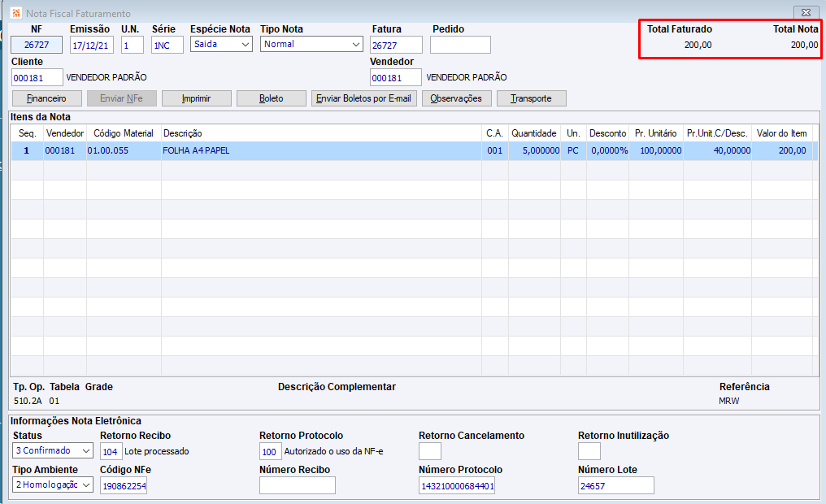Click the Seq. column header
The image size is (826, 504).
(x=28, y=133)
